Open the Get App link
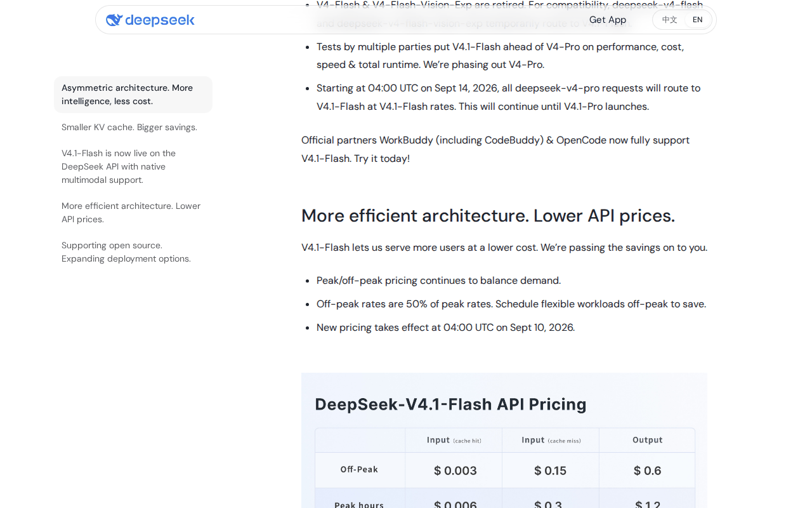This screenshot has width=812, height=508. point(608,20)
